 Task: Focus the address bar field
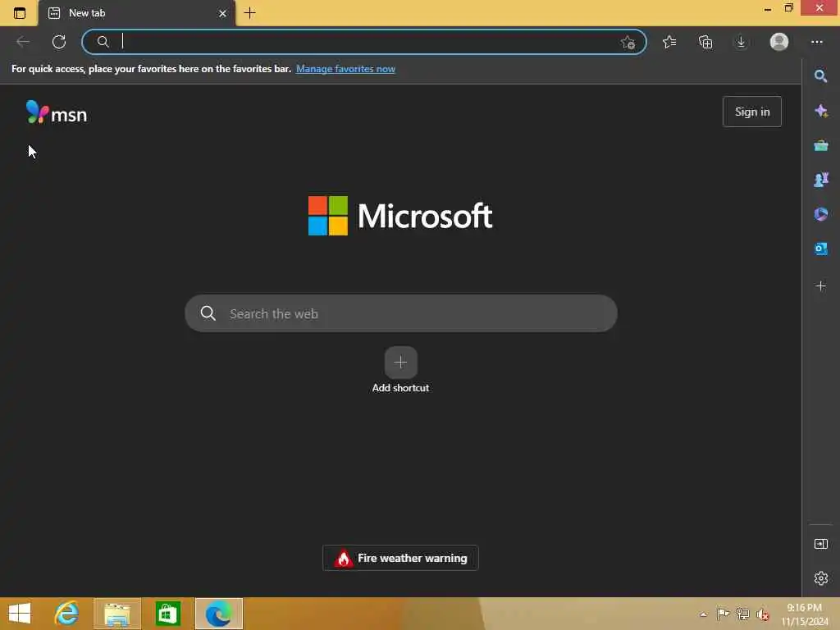point(363,42)
